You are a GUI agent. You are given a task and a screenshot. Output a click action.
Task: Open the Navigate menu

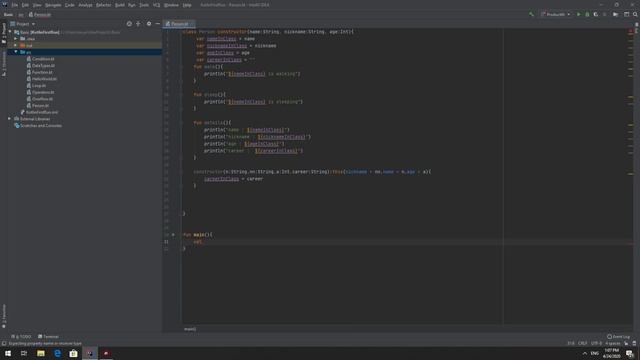(53, 5)
